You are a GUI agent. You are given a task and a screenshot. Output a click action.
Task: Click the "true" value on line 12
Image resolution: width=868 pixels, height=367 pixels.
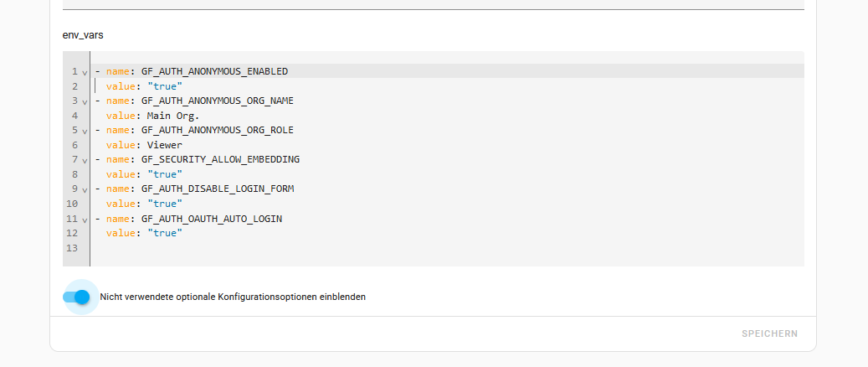pos(164,233)
